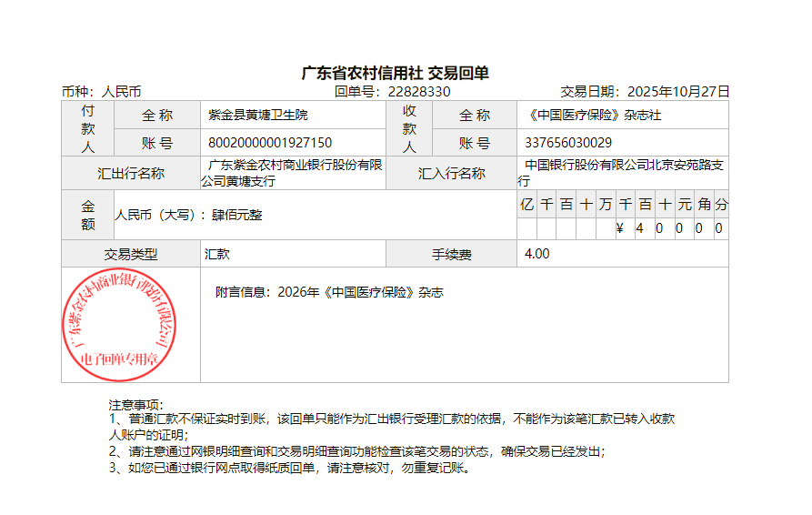Click the 付款人 header cell

pyautogui.click(x=88, y=128)
